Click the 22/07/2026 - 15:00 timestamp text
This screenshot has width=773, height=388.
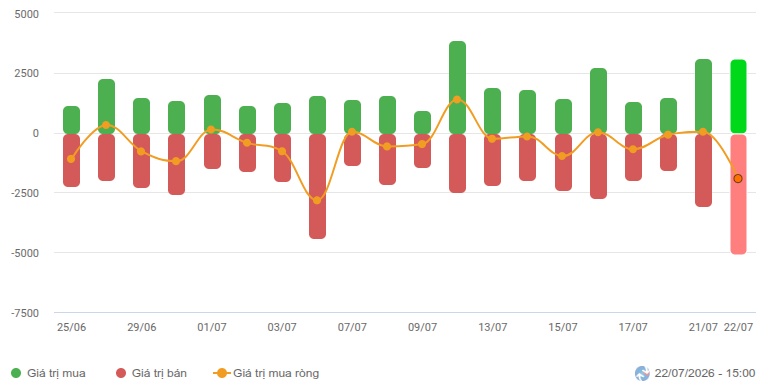point(704,373)
